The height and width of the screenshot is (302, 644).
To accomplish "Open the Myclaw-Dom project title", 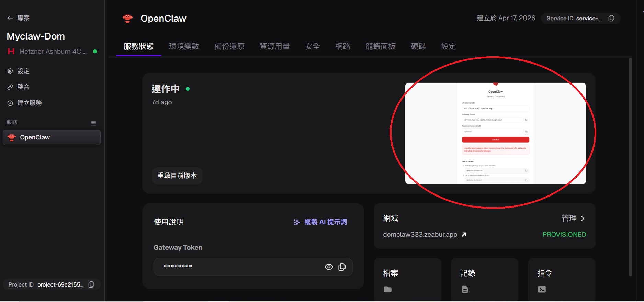I will pyautogui.click(x=36, y=36).
